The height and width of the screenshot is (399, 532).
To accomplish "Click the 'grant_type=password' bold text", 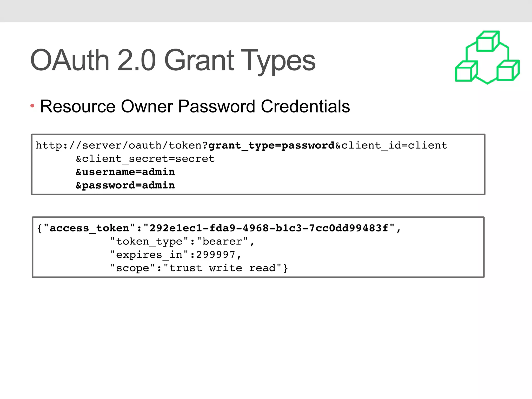I will click(x=271, y=146).
